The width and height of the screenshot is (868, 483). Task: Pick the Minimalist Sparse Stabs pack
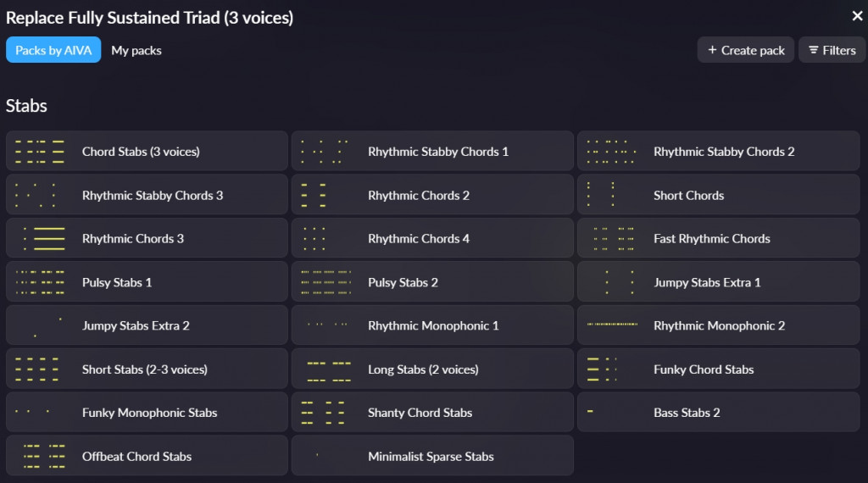432,456
